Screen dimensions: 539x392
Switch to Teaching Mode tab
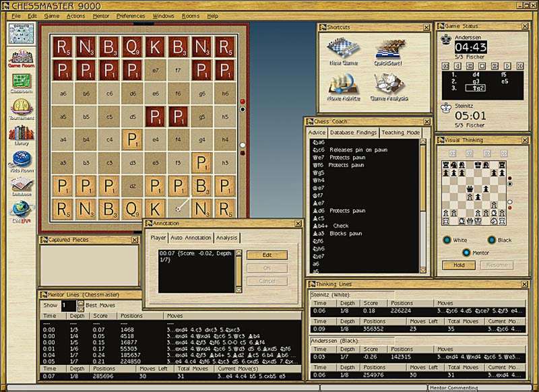[x=400, y=132]
